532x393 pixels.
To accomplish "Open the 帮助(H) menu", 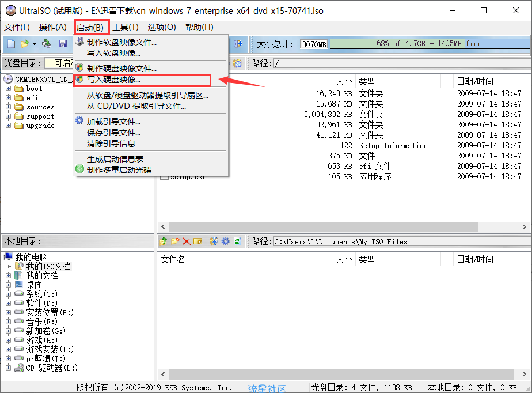I will tap(199, 27).
